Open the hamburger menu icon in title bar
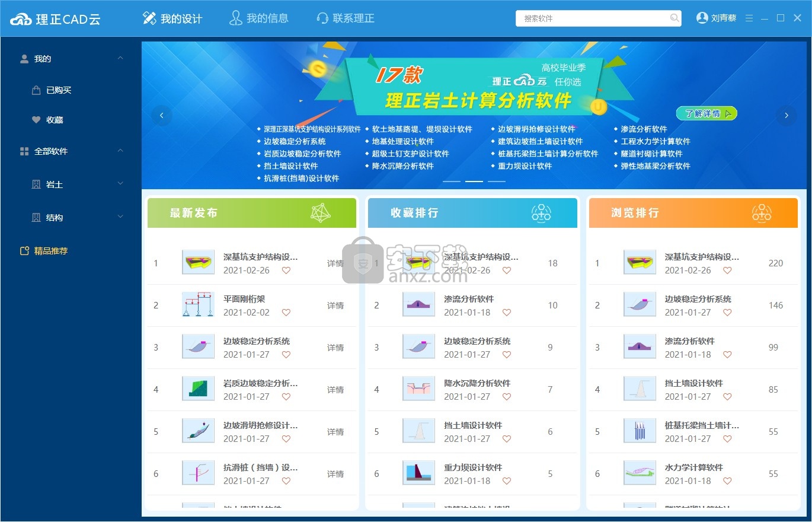Image resolution: width=812 pixels, height=522 pixels. coord(749,18)
